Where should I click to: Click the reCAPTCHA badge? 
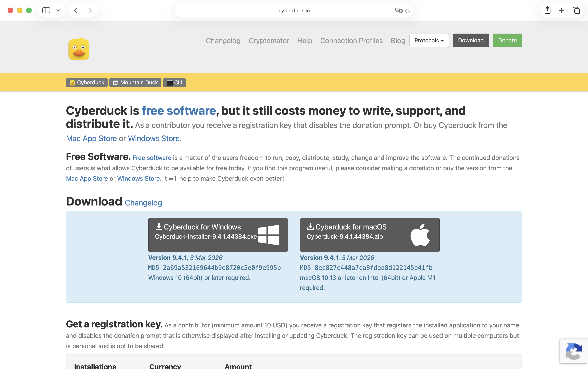pos(574,351)
